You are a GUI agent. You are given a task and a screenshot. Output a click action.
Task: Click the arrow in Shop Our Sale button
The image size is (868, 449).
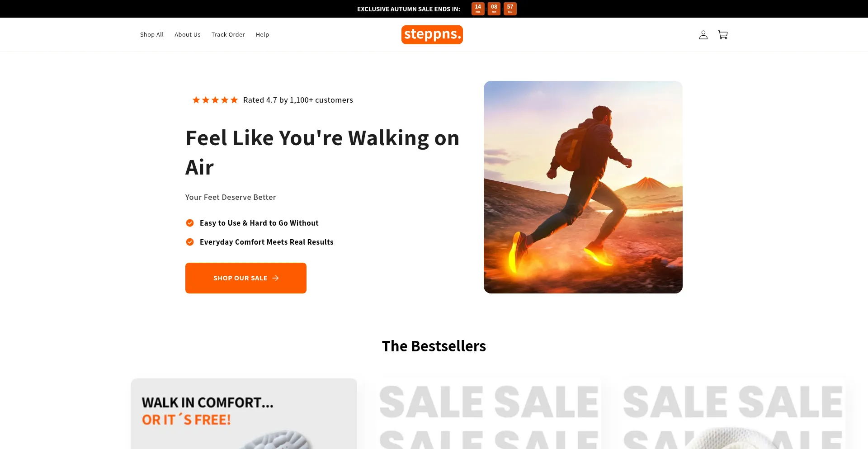click(x=275, y=278)
